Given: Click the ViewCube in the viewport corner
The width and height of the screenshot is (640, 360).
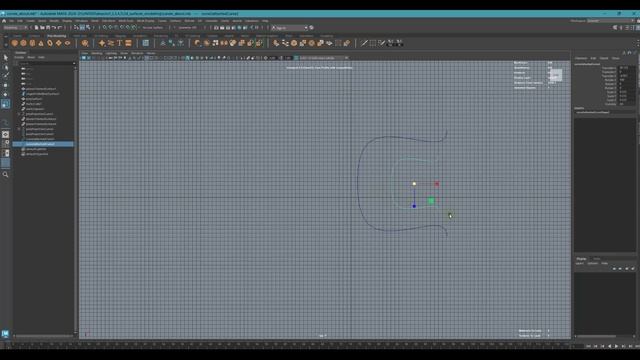Looking at the screenshot, I should pyautogui.click(x=556, y=75).
